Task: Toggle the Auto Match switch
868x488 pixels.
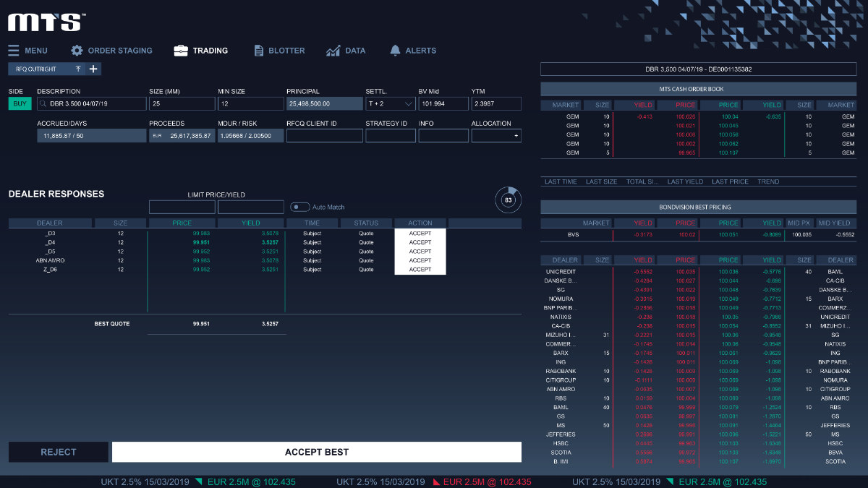Action: (x=300, y=207)
